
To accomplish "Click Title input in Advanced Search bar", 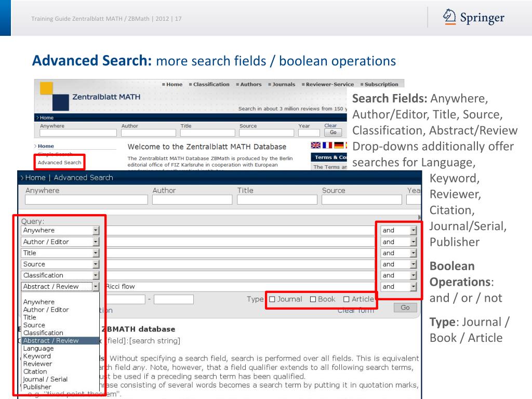I will pos(277,200).
